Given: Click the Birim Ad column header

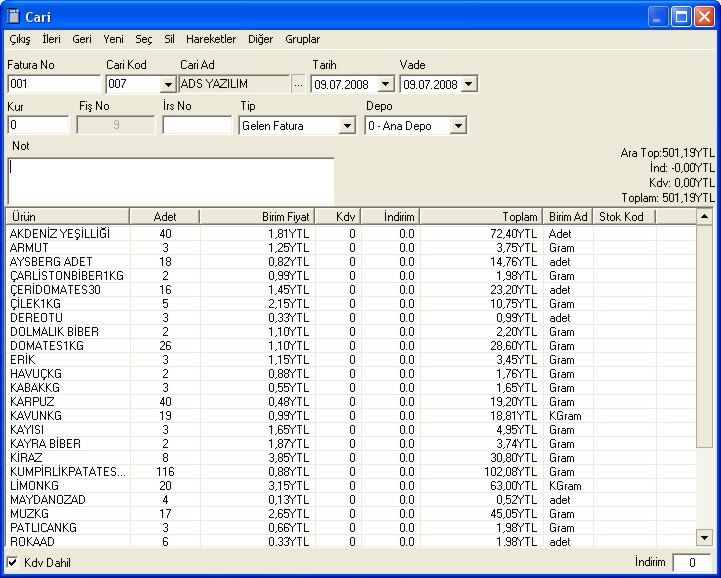Looking at the screenshot, I should (x=568, y=217).
